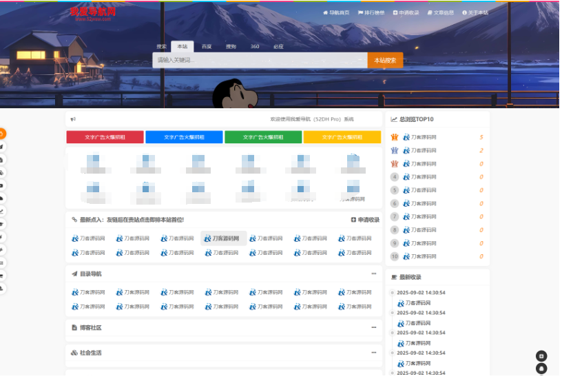The width and height of the screenshot is (562, 392).
Task: Click the chart icon beside 总浏览TOP10
Action: pos(393,119)
